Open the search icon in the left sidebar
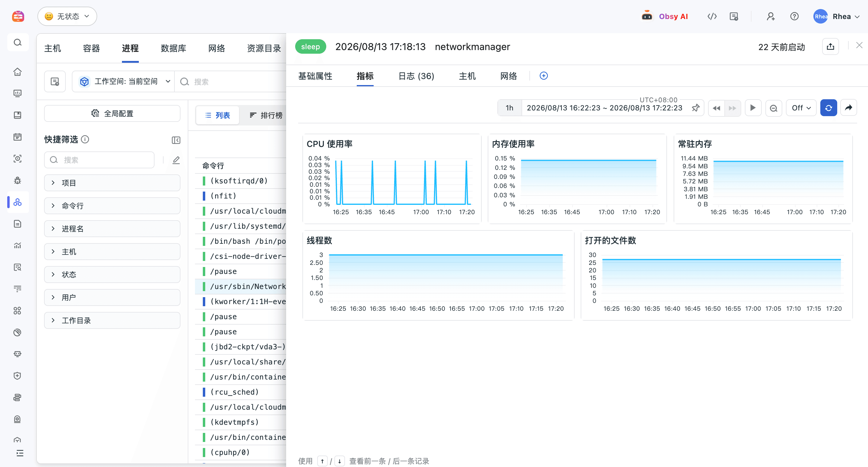The width and height of the screenshot is (868, 467). (x=18, y=43)
